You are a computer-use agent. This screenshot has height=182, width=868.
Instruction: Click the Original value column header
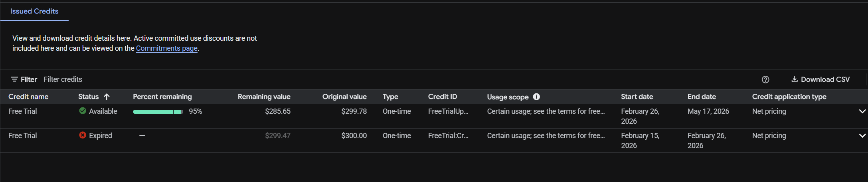click(344, 97)
